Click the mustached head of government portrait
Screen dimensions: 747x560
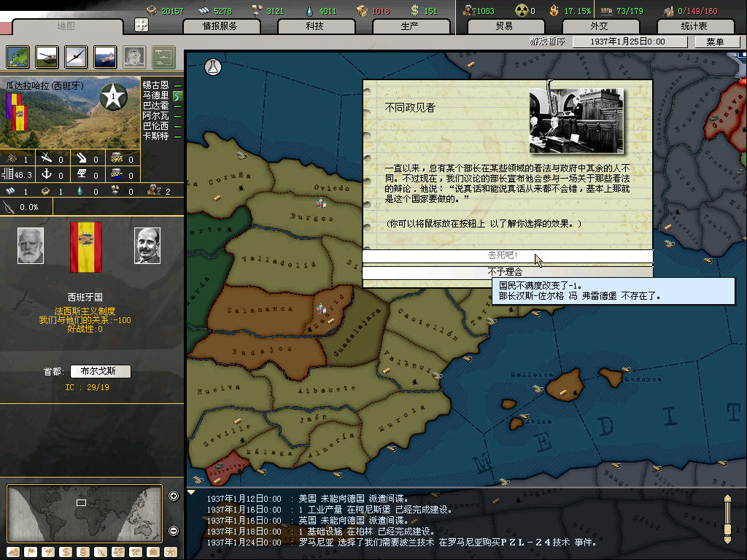pyautogui.click(x=147, y=246)
